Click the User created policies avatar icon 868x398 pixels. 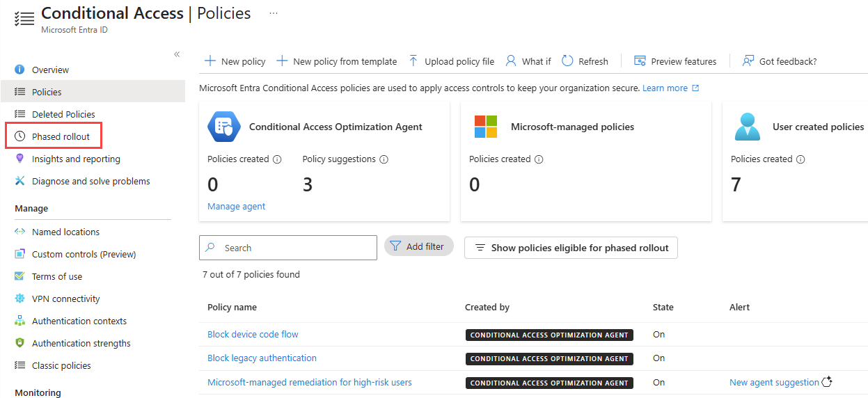click(748, 127)
